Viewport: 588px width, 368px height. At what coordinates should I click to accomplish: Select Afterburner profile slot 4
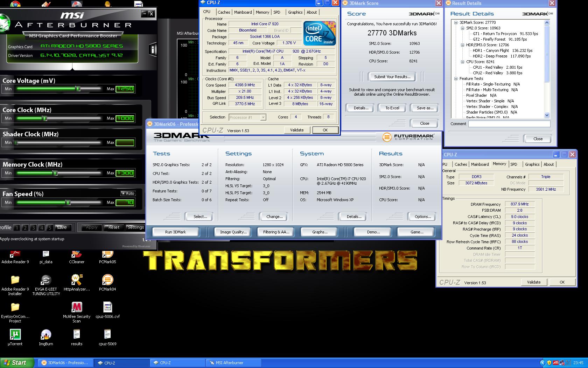tap(42, 227)
